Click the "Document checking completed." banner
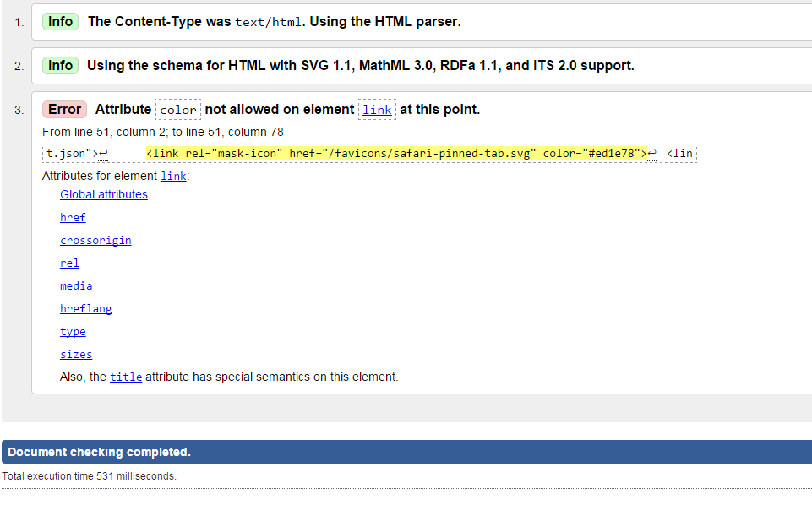 click(x=99, y=452)
